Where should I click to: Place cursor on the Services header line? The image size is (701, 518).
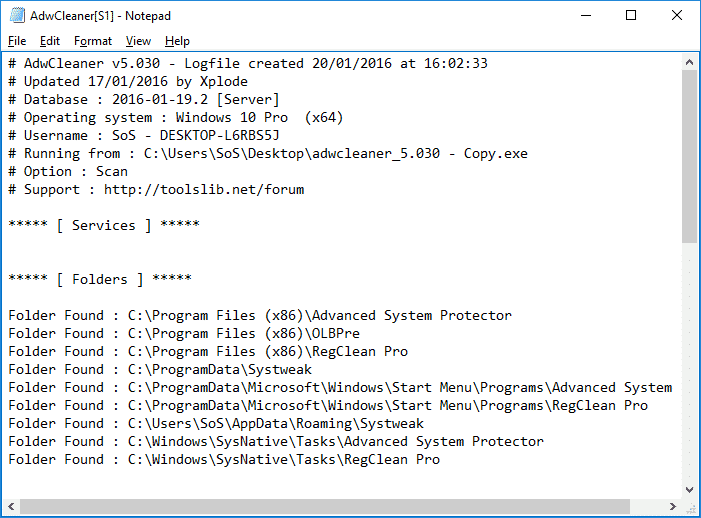(x=103, y=225)
